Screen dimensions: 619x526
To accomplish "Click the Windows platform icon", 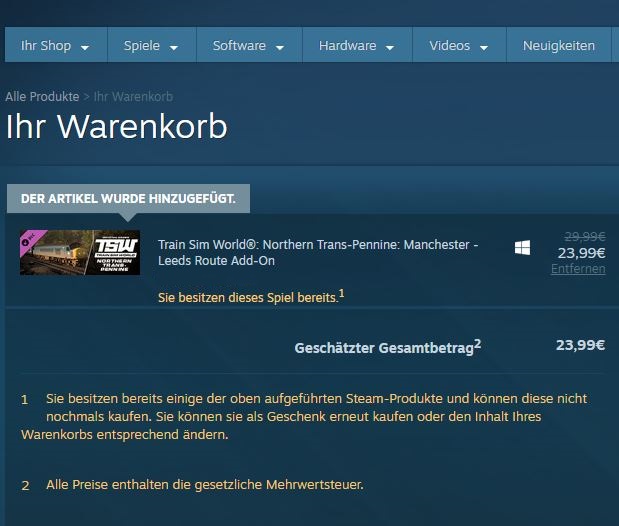I will (x=522, y=248).
